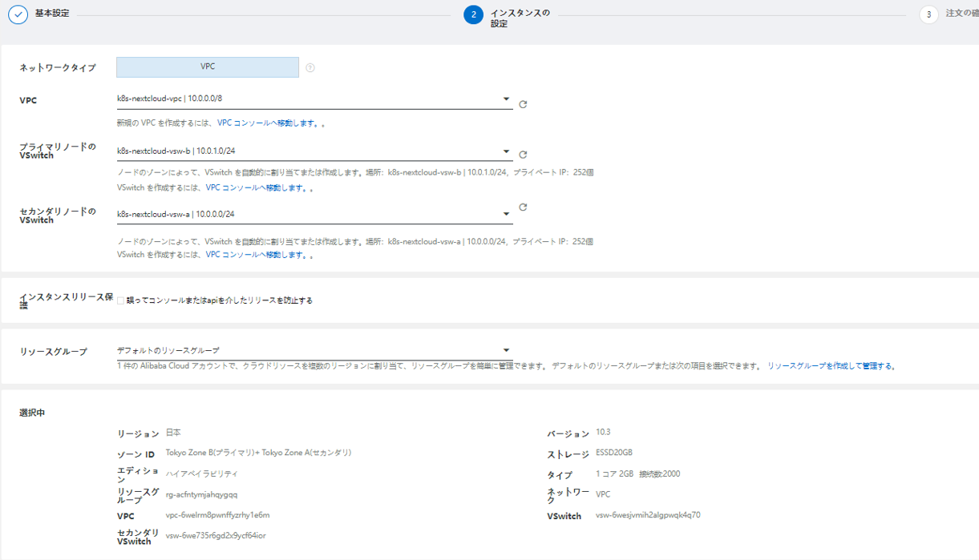Select the VPC network type button

(x=208, y=67)
